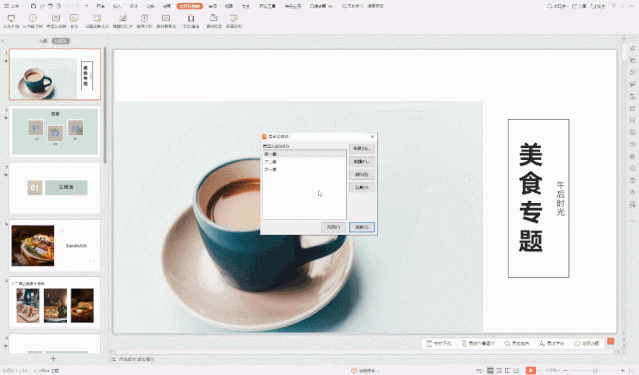
Task: Click the zoom in plus icon
Action: pyautogui.click(x=623, y=370)
